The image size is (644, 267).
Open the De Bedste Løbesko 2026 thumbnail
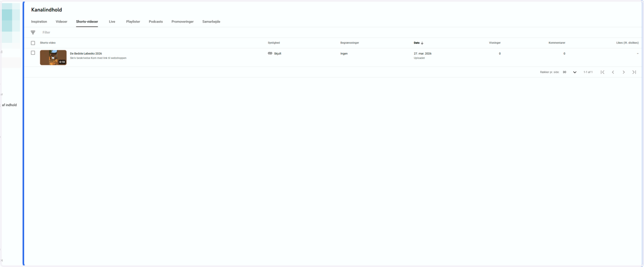tap(53, 57)
